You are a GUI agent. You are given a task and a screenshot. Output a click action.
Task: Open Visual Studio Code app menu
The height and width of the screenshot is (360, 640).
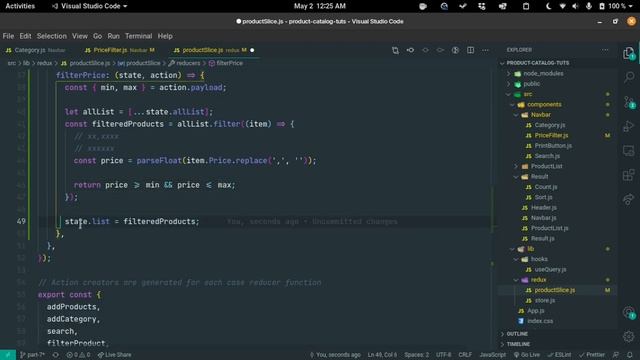click(89, 6)
